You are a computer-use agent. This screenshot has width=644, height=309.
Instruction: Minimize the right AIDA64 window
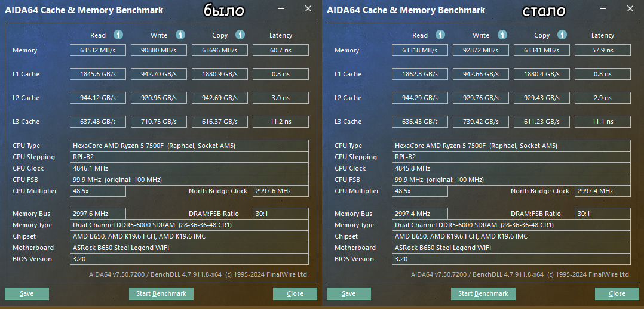click(x=603, y=8)
